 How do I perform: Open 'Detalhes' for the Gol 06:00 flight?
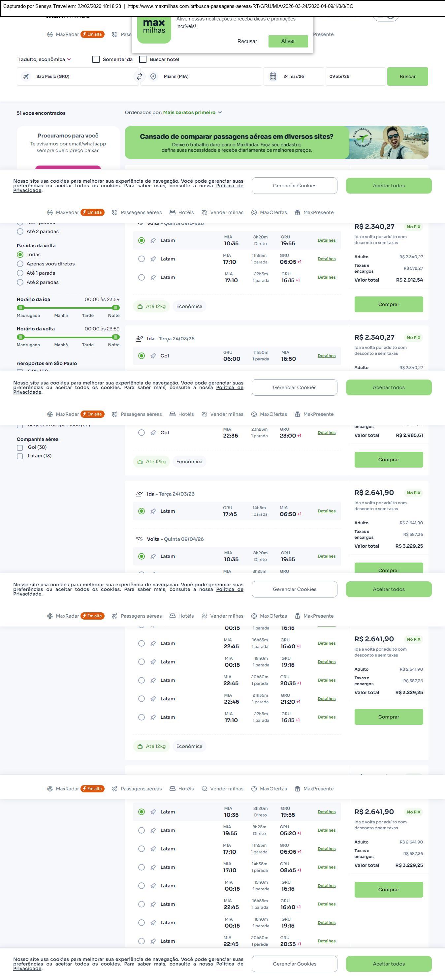click(x=327, y=356)
